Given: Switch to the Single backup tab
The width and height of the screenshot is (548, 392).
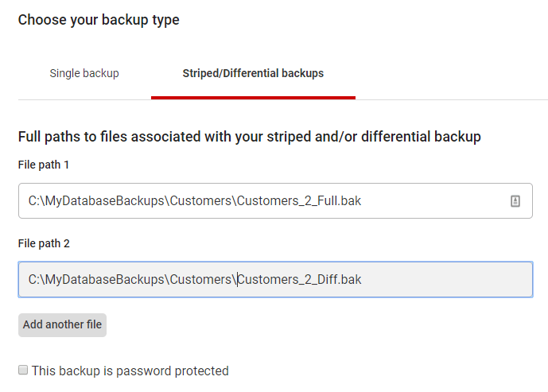Looking at the screenshot, I should (x=84, y=73).
